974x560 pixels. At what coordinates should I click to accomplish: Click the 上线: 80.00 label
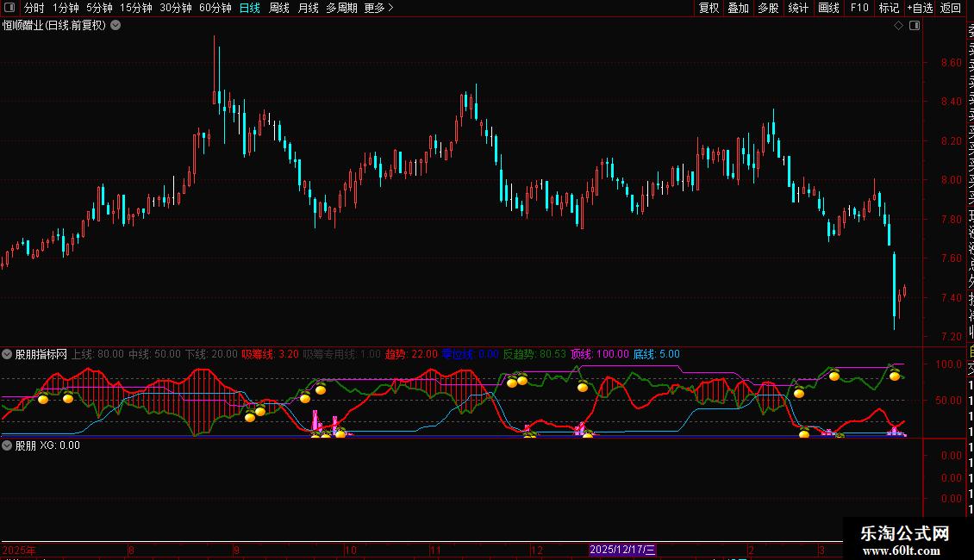(97, 354)
